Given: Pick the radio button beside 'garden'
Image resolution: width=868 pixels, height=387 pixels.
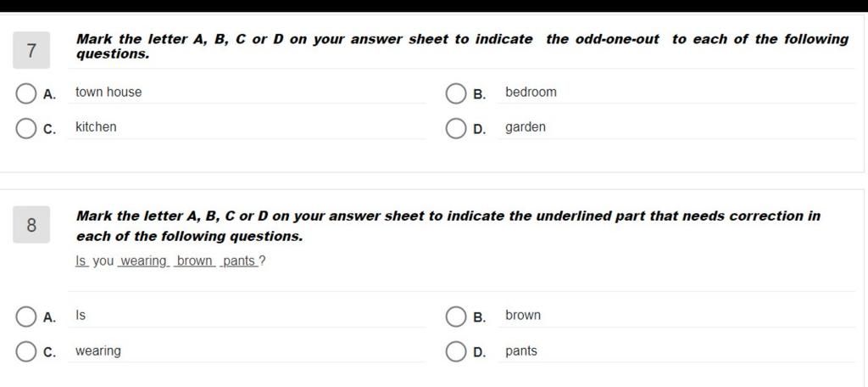Looking at the screenshot, I should [x=456, y=128].
